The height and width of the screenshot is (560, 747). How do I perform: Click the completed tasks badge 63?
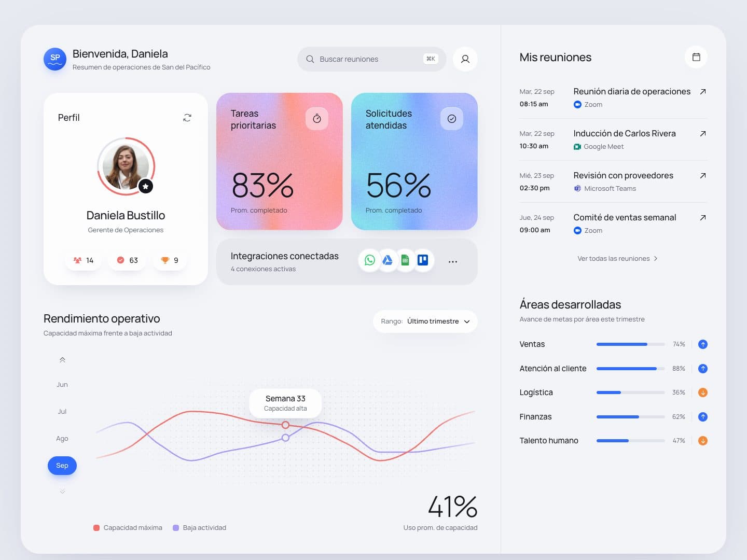coord(127,260)
